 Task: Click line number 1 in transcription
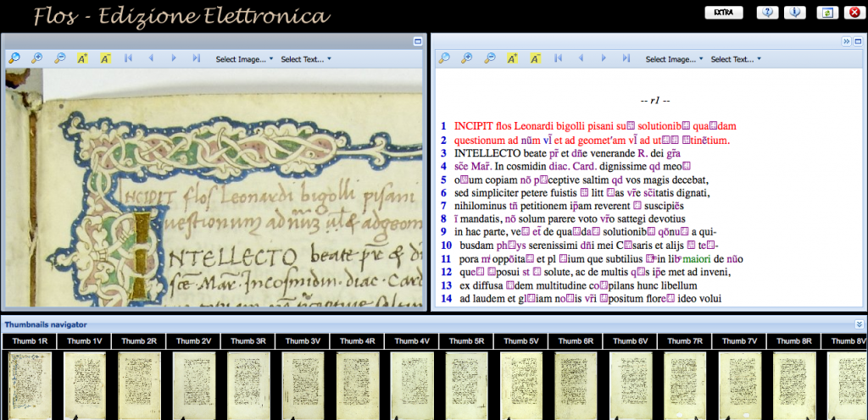point(443,126)
